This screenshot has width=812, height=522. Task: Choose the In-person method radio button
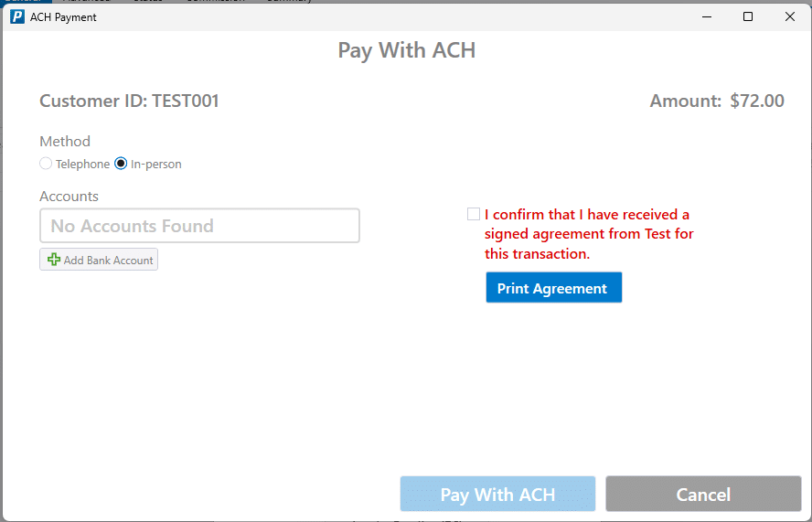pos(121,164)
